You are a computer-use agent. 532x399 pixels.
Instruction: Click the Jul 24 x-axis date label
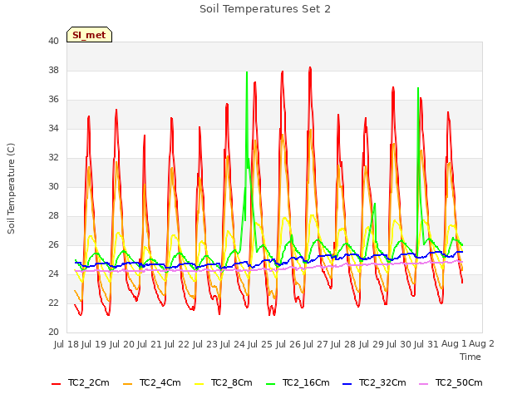[x=233, y=344]
